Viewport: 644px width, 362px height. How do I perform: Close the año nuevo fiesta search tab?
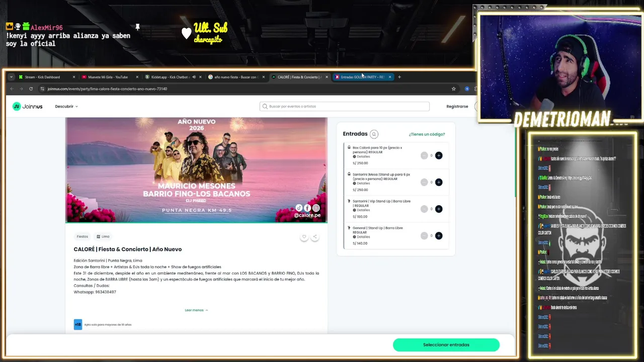pyautogui.click(x=263, y=77)
